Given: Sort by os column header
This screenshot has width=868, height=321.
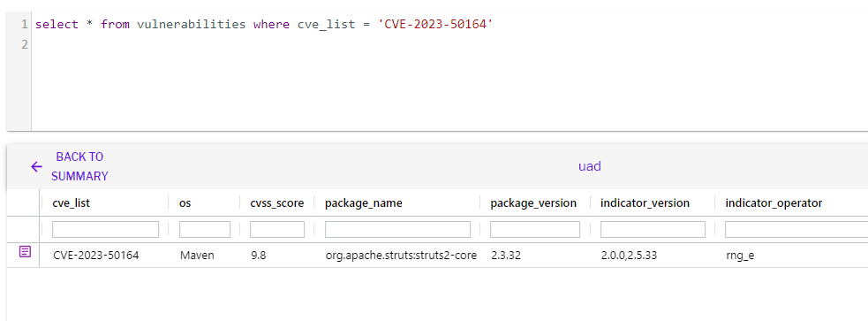Looking at the screenshot, I should click(x=185, y=203).
